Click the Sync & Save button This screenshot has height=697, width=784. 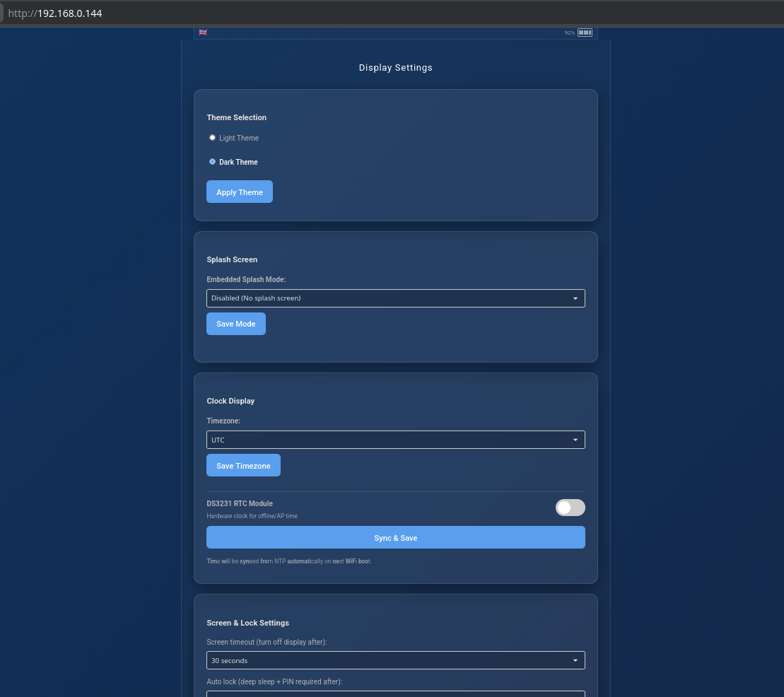pyautogui.click(x=395, y=537)
